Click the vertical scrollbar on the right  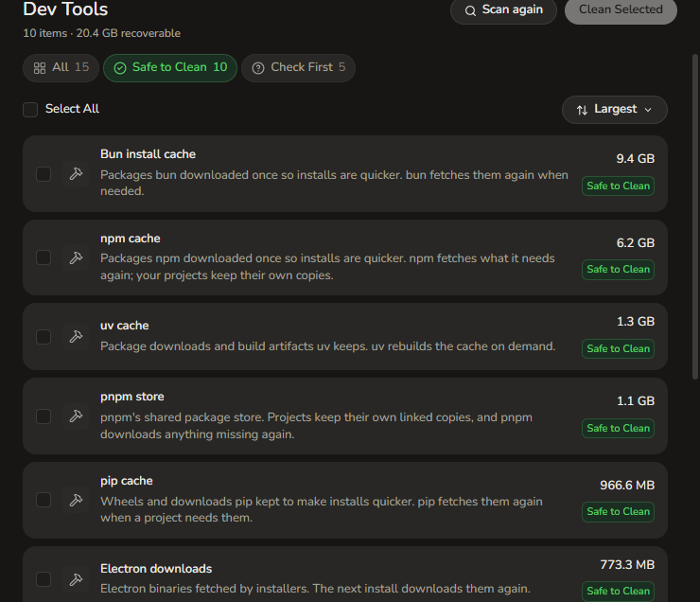[695, 217]
